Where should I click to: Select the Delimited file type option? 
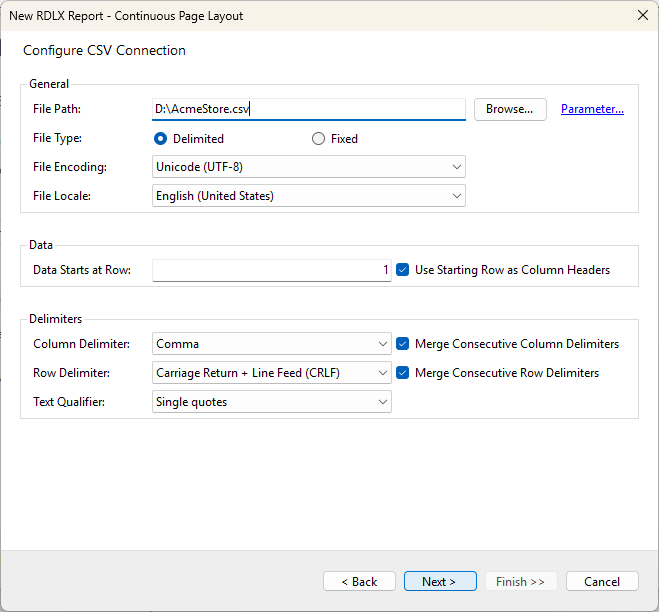(x=160, y=139)
